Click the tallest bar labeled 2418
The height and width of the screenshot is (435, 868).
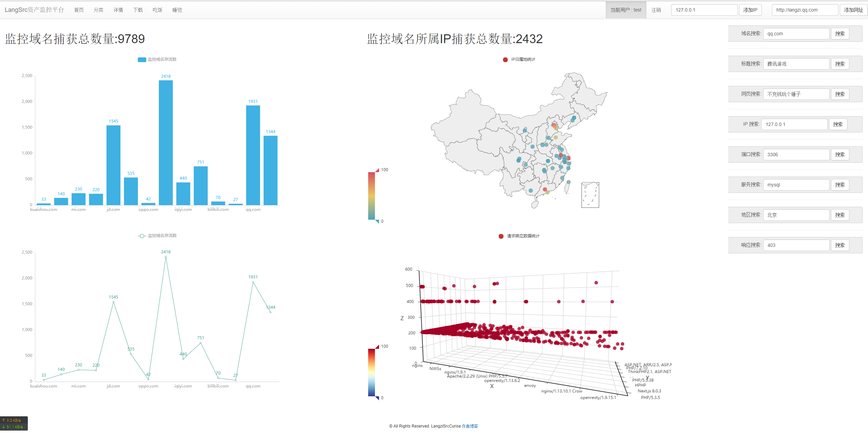click(166, 143)
